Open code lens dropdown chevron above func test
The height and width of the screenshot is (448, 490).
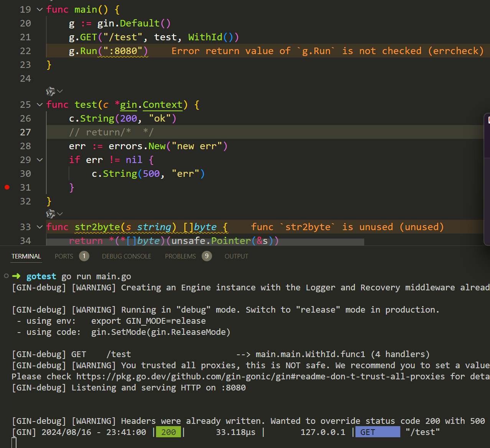pyautogui.click(x=60, y=91)
